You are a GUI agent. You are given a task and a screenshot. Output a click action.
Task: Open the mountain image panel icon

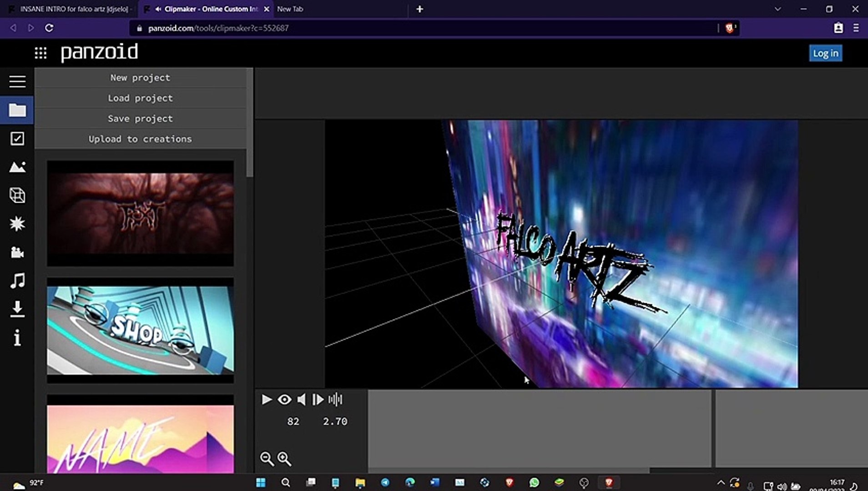point(17,167)
